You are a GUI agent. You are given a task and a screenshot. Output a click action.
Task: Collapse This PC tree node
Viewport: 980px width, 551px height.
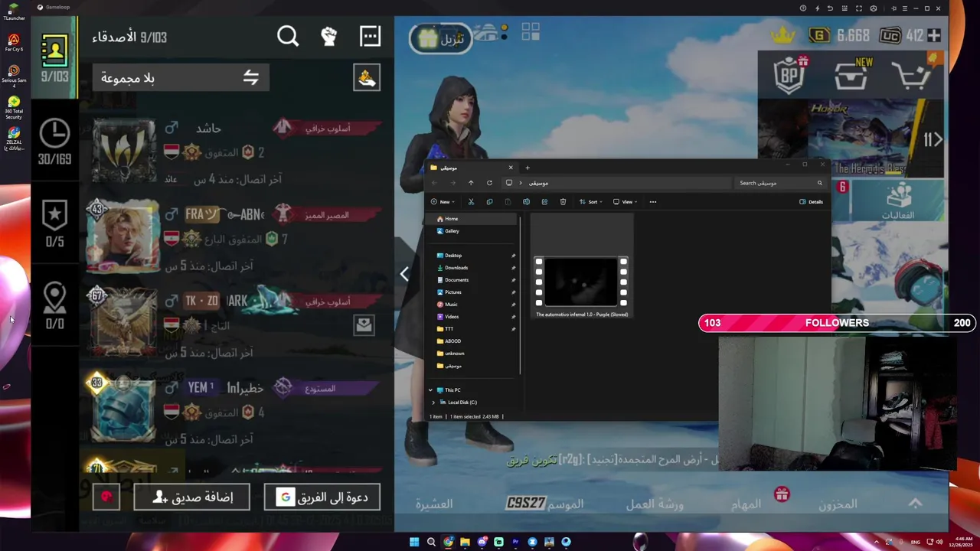[431, 390]
